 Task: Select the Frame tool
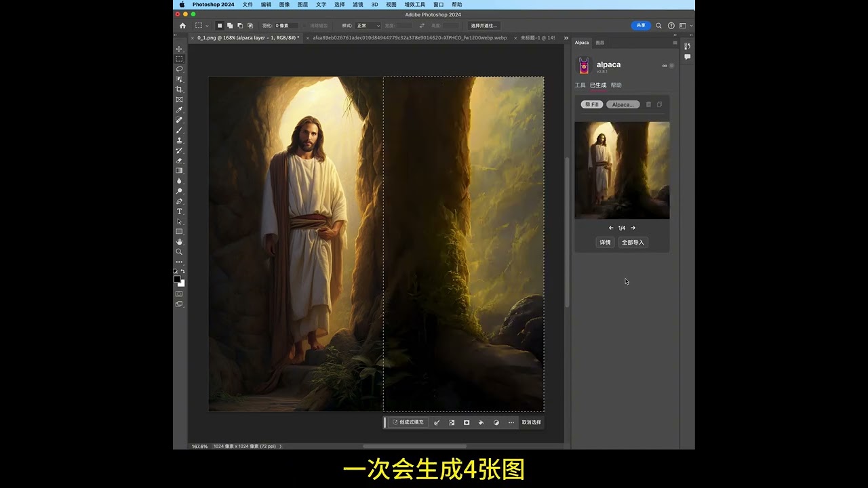(179, 100)
